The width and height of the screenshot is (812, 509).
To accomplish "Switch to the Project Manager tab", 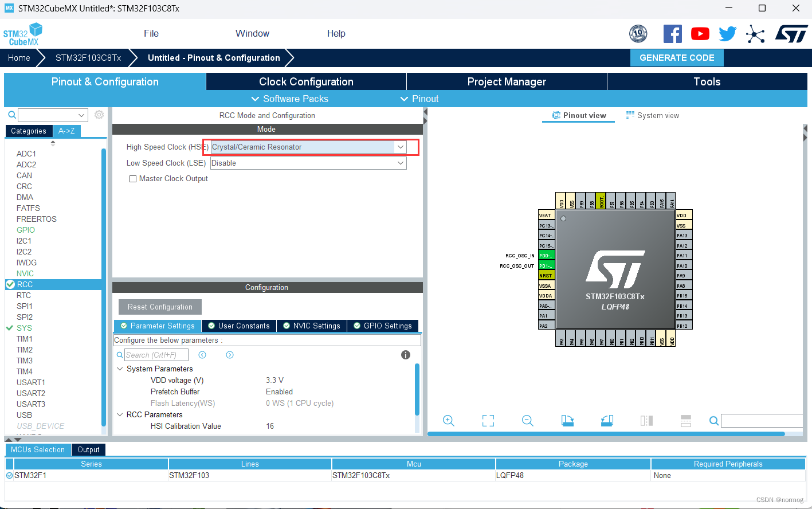I will click(507, 81).
